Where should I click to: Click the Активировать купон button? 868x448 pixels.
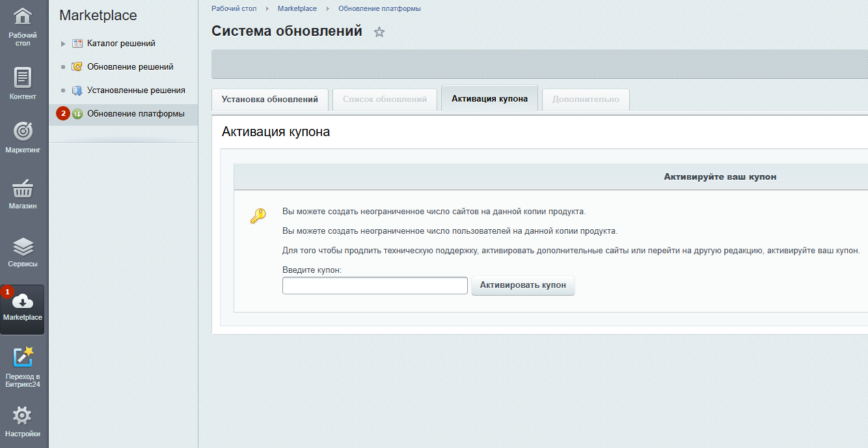pyautogui.click(x=522, y=285)
